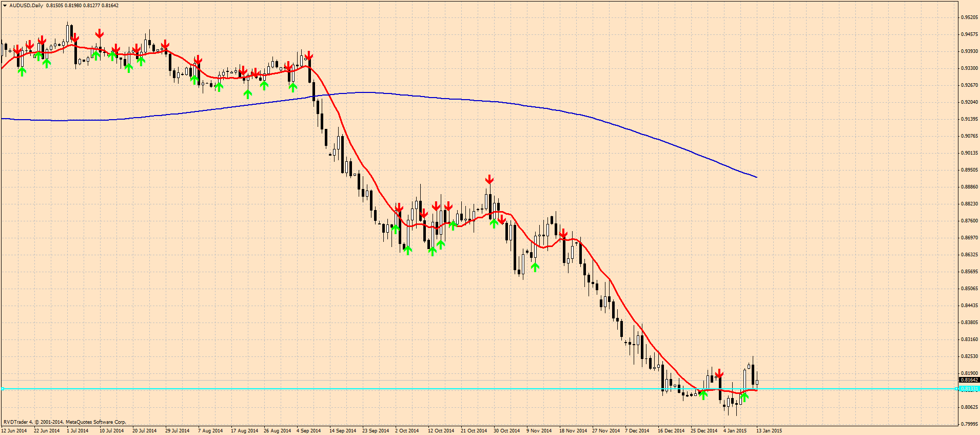Click the 17 Aug 2014 date label
980x435 pixels.
point(245,431)
